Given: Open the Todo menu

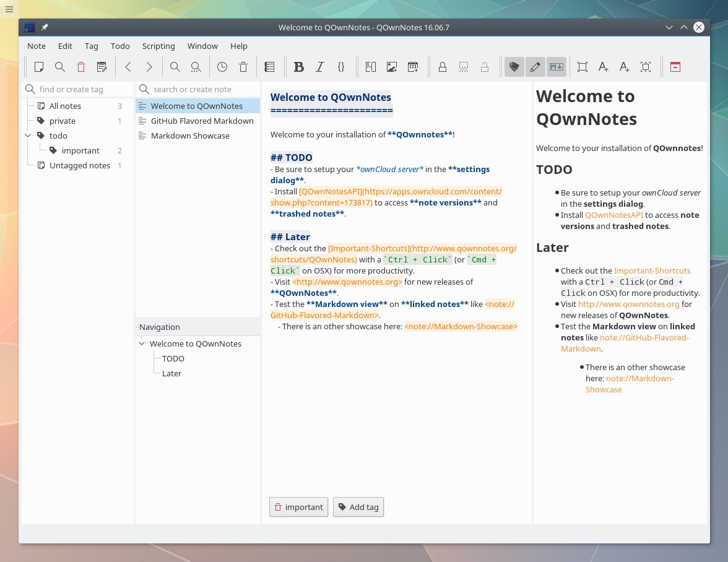Looking at the screenshot, I should (x=120, y=46).
